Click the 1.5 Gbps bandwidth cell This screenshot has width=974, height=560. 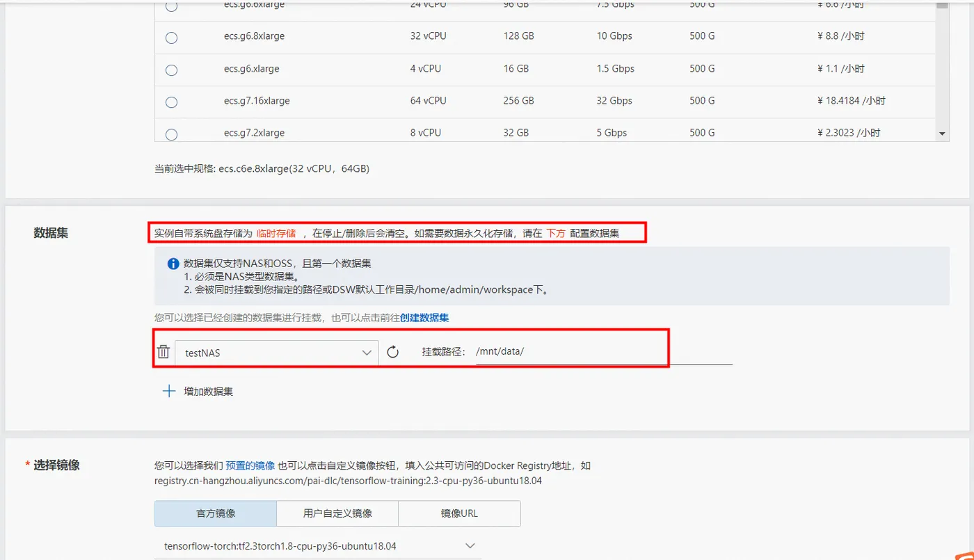tap(616, 69)
